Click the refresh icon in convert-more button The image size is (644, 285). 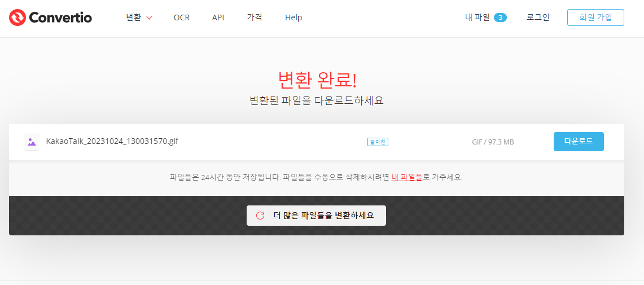tap(260, 216)
